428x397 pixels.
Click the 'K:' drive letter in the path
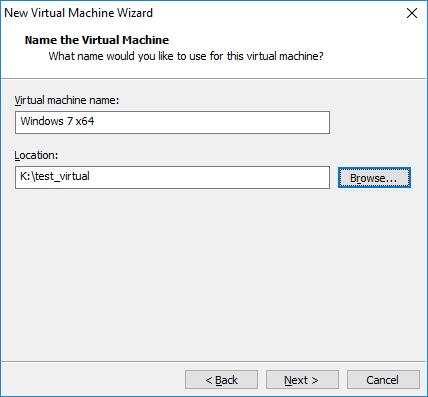[25, 176]
